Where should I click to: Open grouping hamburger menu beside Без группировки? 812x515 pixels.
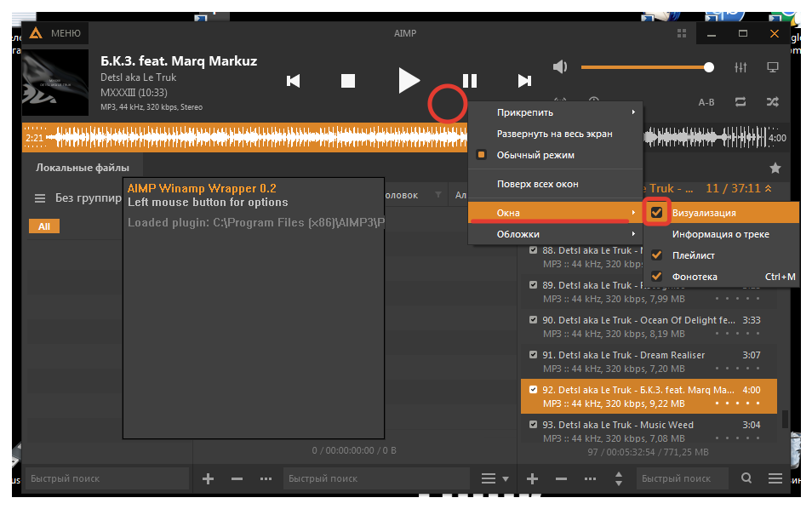click(x=40, y=198)
